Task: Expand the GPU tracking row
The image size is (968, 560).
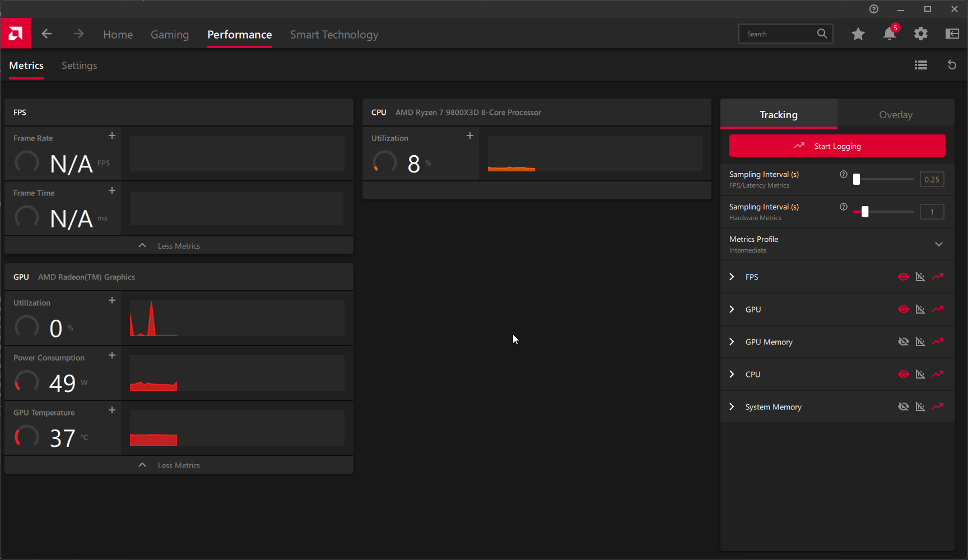Action: coord(732,309)
